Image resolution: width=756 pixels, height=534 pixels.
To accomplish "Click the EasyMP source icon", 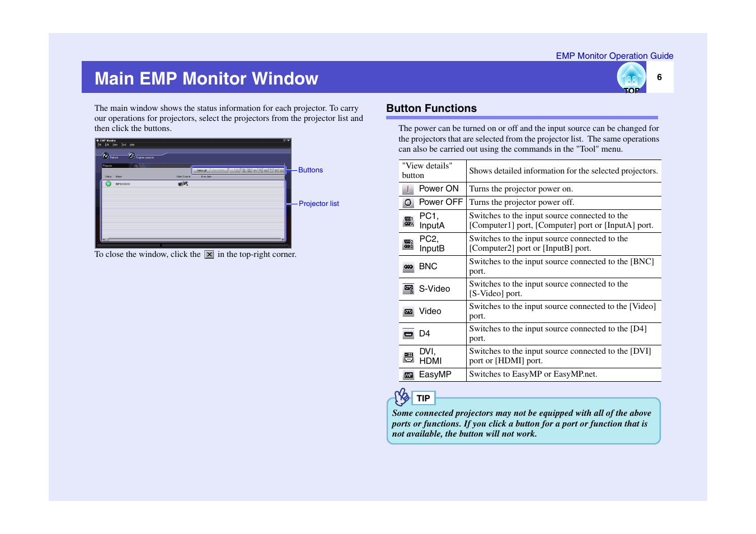I will pyautogui.click(x=408, y=375).
